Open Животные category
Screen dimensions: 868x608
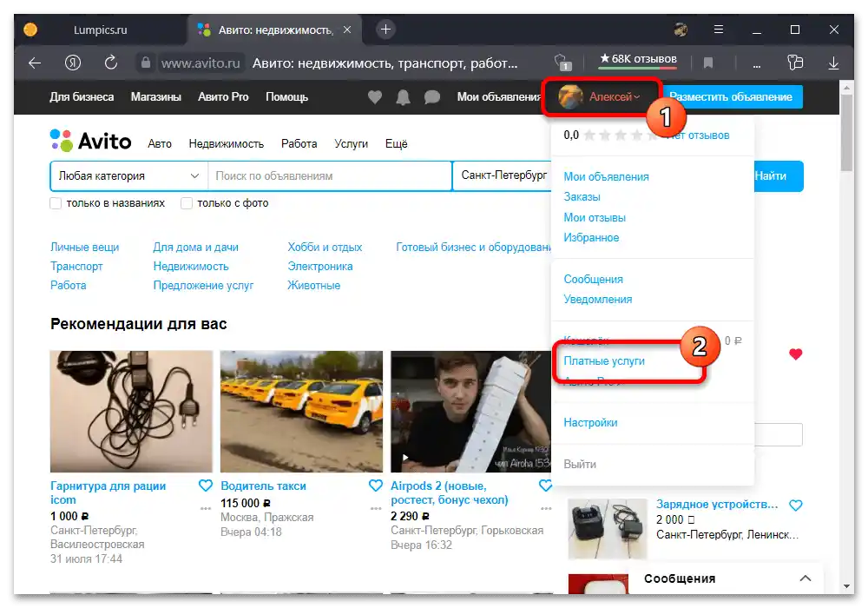pos(314,285)
